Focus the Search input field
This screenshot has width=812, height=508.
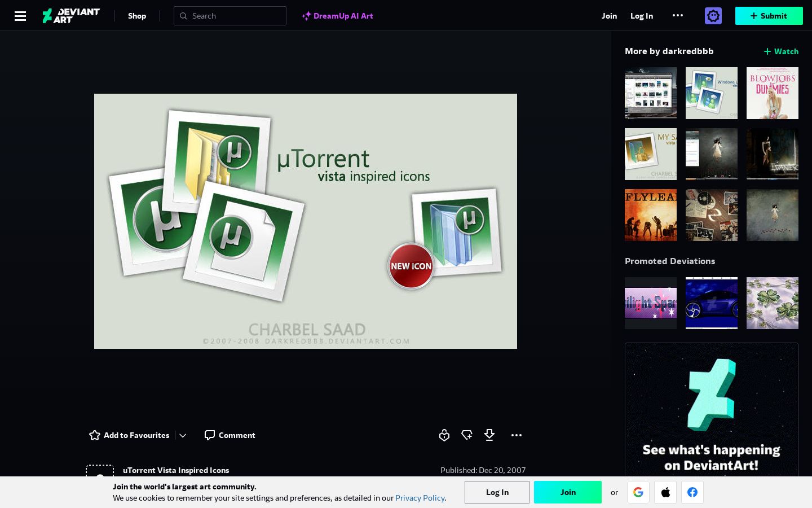pyautogui.click(x=230, y=16)
